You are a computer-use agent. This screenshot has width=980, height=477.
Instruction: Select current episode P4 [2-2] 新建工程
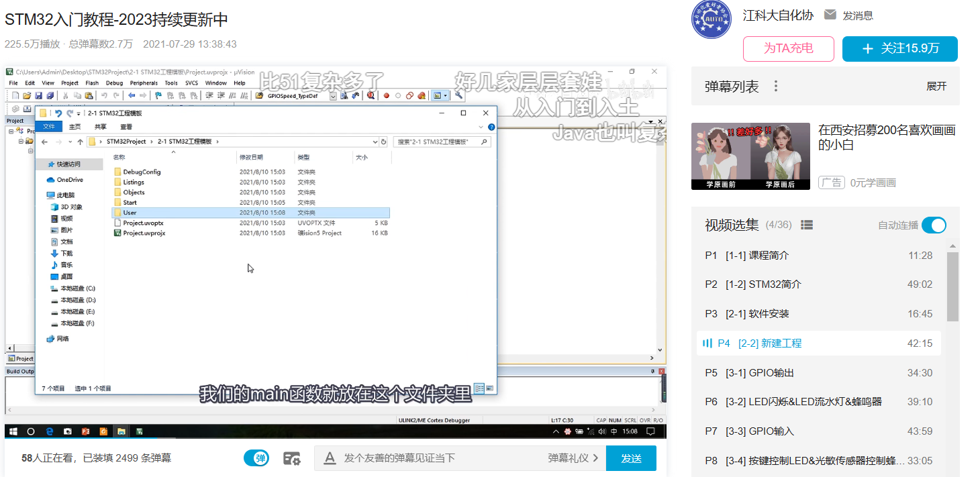tap(819, 343)
